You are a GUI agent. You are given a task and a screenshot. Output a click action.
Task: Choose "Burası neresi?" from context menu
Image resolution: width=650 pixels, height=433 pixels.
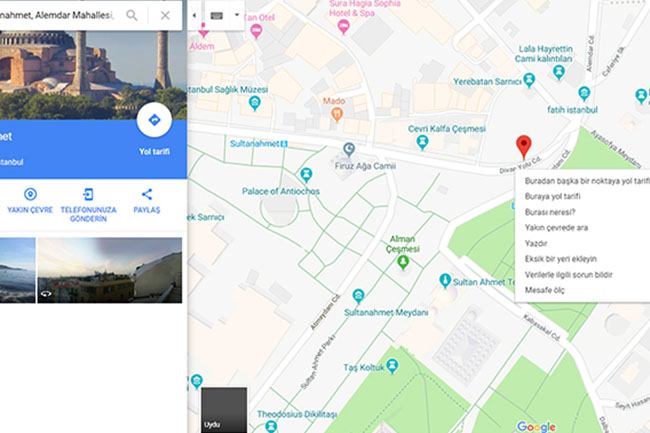tap(550, 212)
